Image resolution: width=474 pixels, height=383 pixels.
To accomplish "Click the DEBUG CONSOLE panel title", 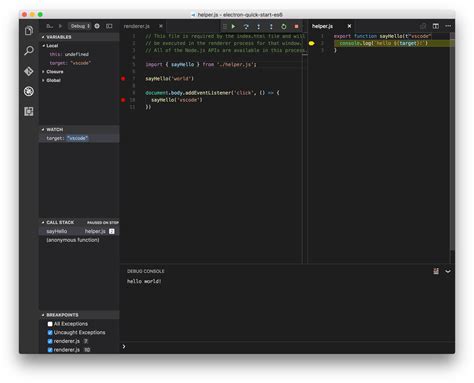I will coord(146,271).
